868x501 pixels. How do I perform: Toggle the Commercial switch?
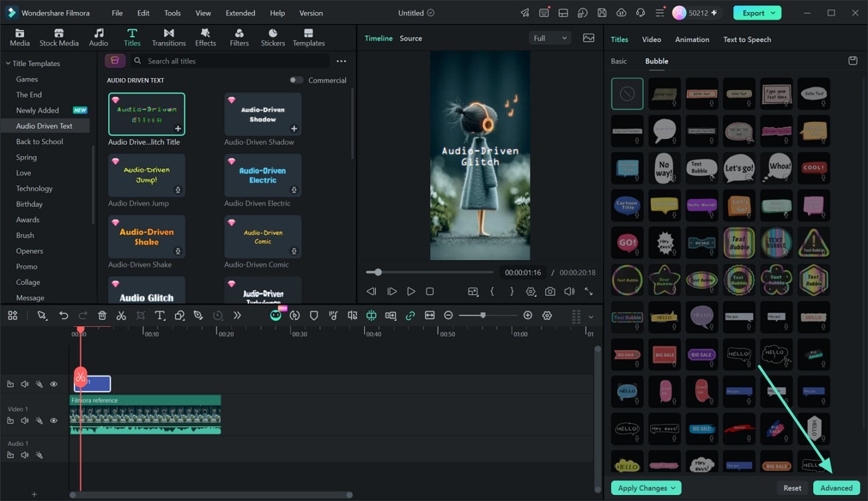pos(296,80)
